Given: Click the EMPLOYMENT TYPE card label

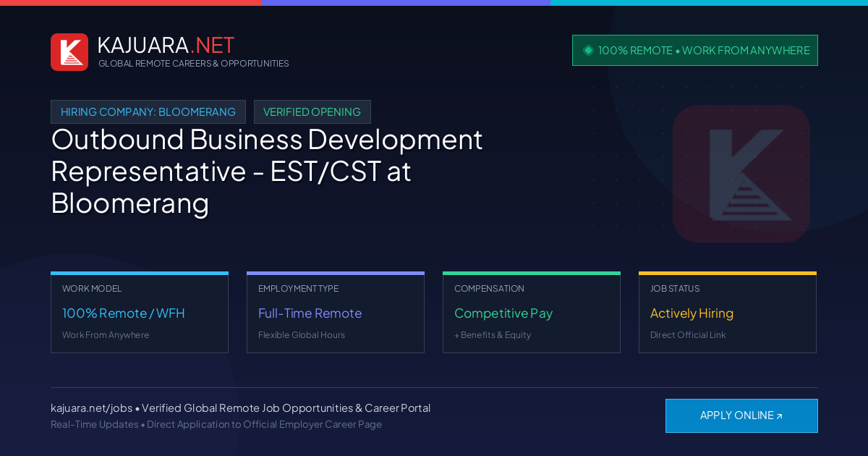Looking at the screenshot, I should pos(298,289).
